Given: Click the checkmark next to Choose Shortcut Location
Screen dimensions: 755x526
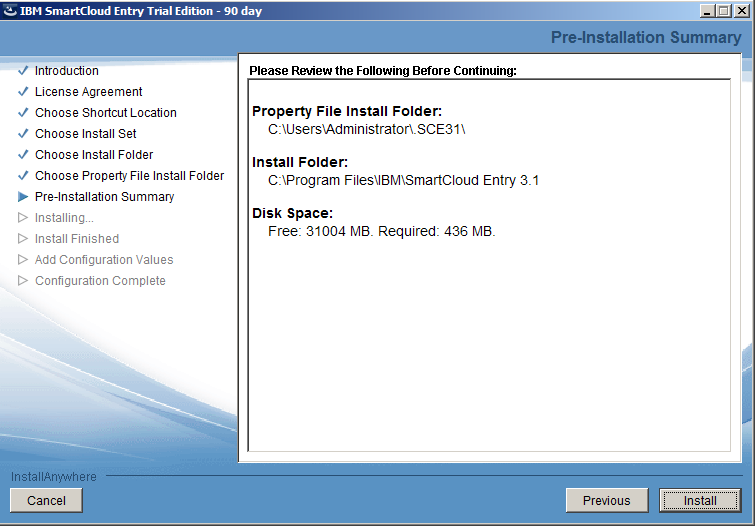Looking at the screenshot, I should pos(23,113).
